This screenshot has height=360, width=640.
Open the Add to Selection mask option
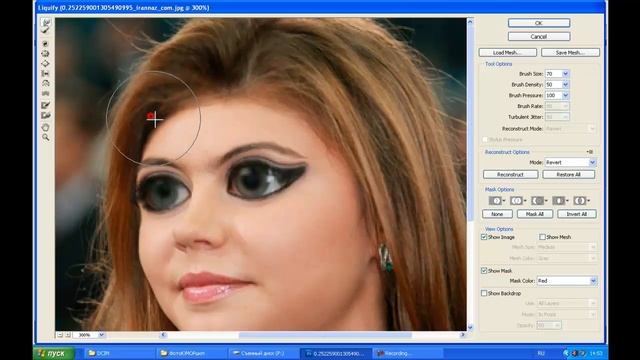518,201
